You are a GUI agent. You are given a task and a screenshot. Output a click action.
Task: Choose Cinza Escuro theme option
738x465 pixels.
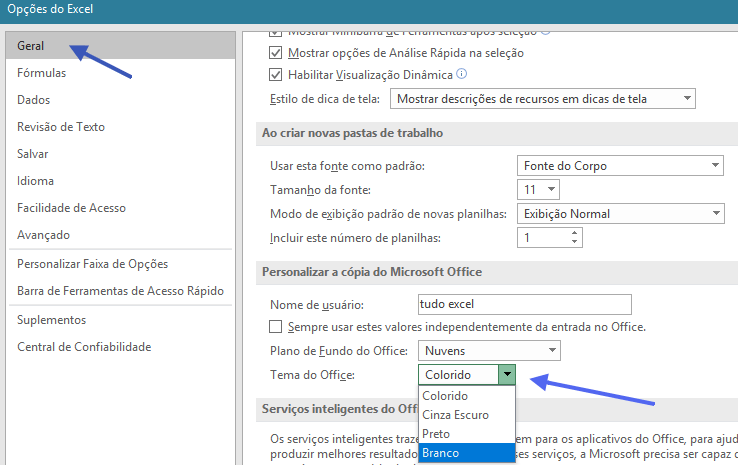click(467, 415)
